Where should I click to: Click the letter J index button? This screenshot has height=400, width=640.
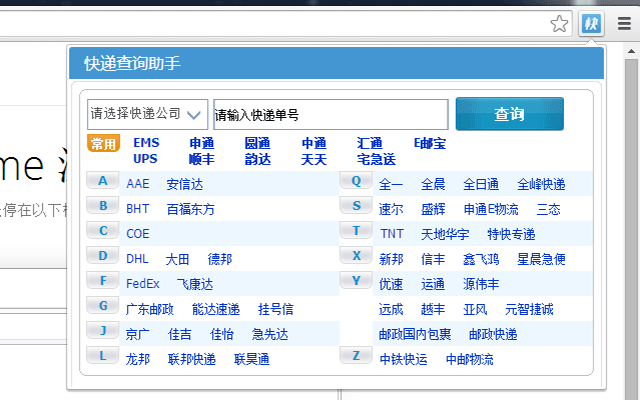pos(103,331)
